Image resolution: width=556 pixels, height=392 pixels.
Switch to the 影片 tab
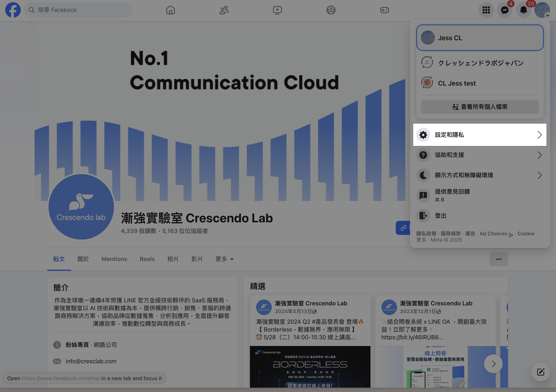tap(197, 259)
